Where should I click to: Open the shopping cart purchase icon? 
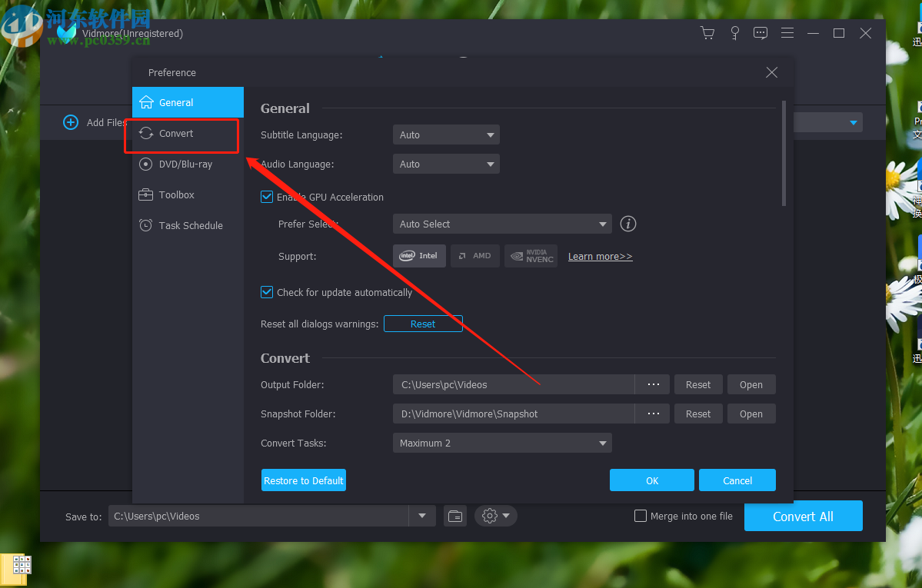(x=707, y=33)
